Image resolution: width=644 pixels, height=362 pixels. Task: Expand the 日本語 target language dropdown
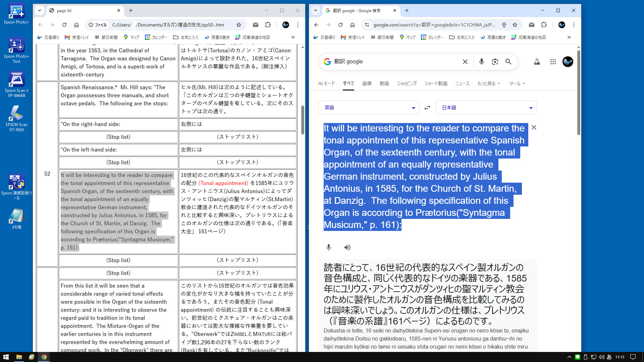(486, 108)
